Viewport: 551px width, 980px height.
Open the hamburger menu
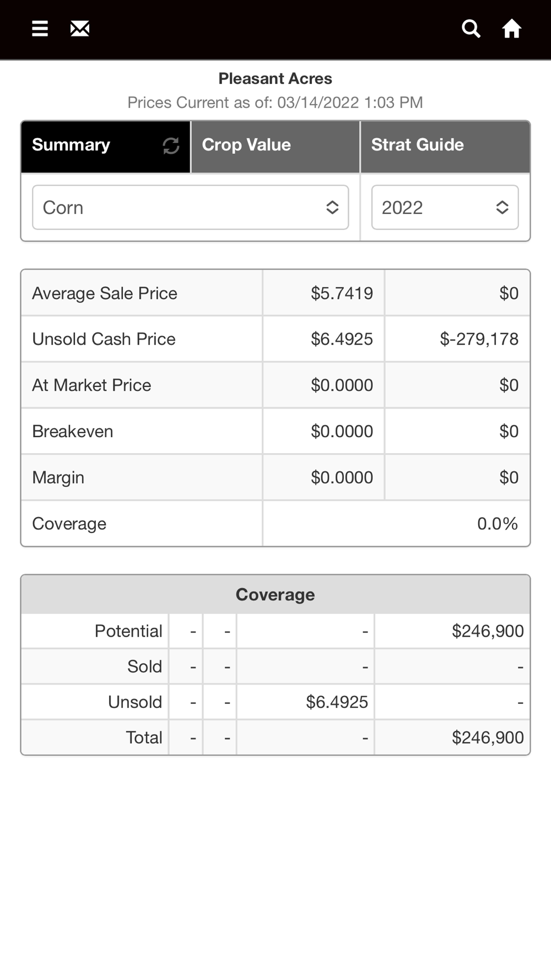pyautogui.click(x=40, y=29)
